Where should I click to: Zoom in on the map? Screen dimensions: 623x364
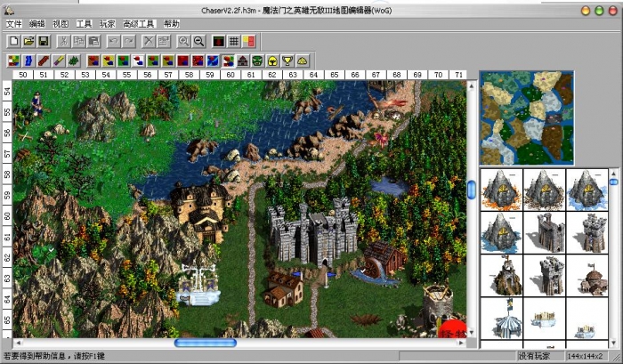(183, 41)
